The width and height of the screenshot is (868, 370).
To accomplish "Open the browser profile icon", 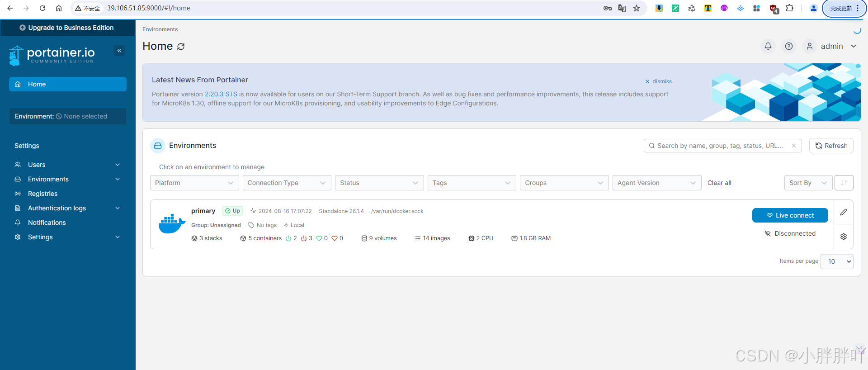I will [814, 8].
